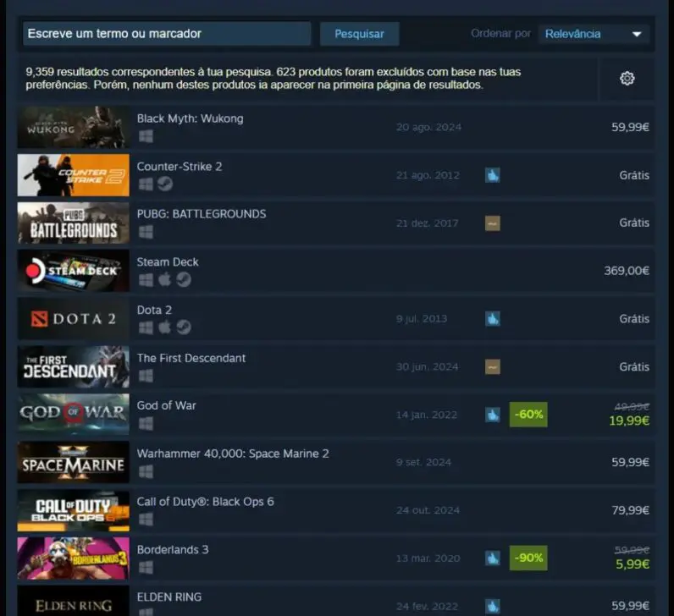Click the Windows icon under The First Descendant
The height and width of the screenshot is (616, 674).
click(x=146, y=376)
